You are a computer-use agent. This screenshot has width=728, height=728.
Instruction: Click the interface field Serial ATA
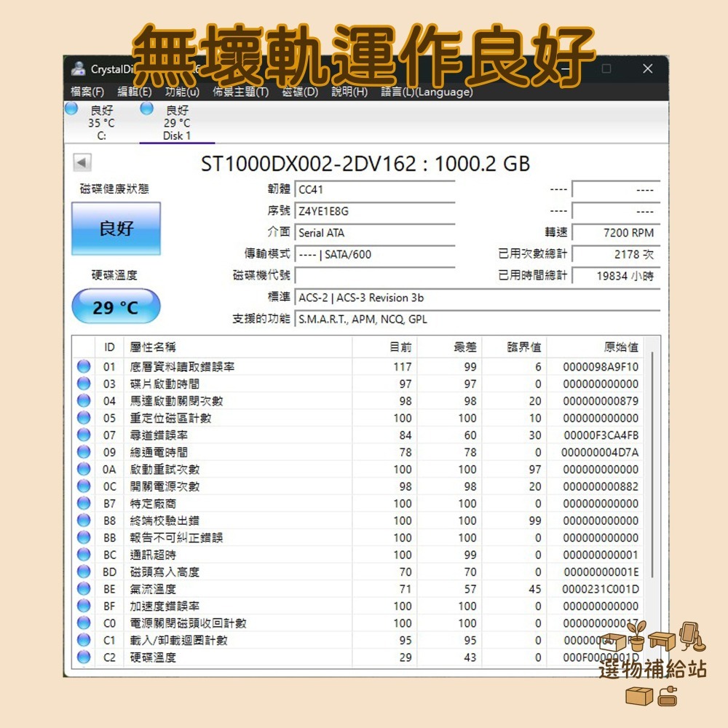[x=375, y=233]
